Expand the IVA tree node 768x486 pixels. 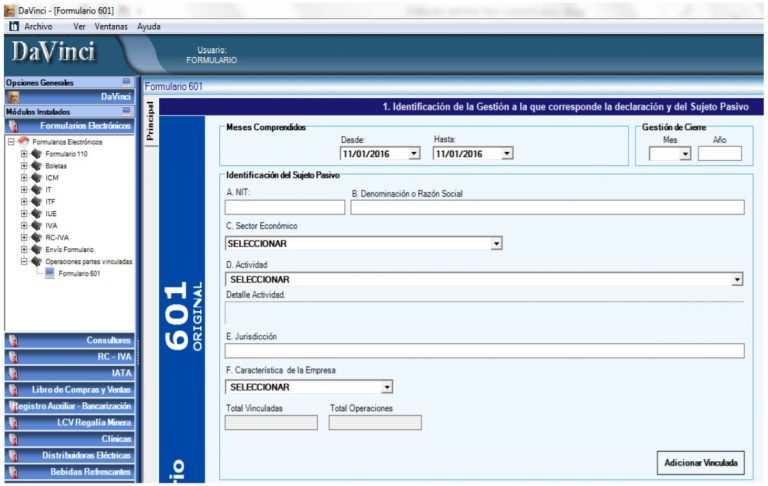(x=24, y=225)
